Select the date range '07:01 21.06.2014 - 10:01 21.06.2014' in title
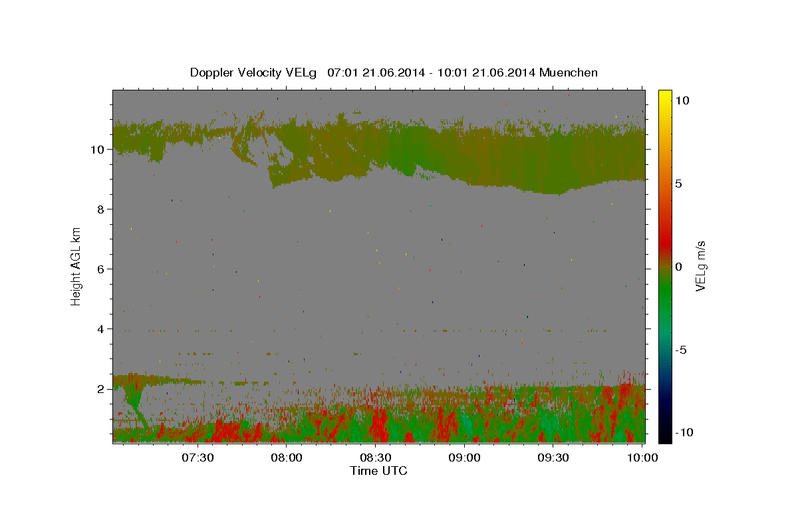Screen dimensions: 798x532 click(433, 72)
